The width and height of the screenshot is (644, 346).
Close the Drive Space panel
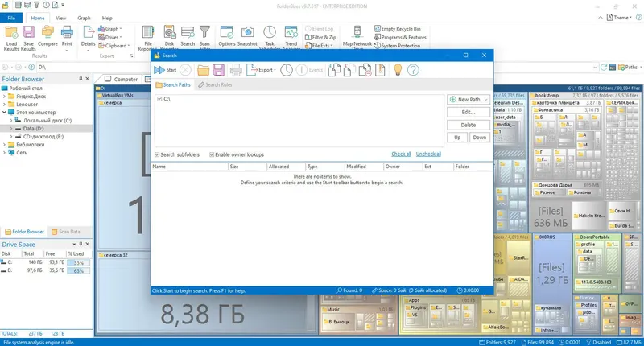coord(87,244)
